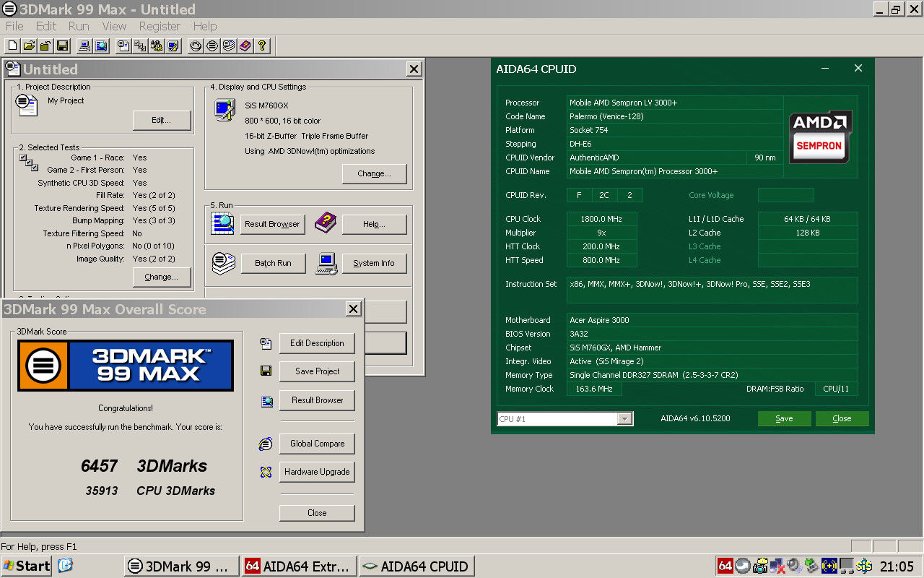The height and width of the screenshot is (578, 924).
Task: Click the Help... button in Run section
Action: (374, 224)
